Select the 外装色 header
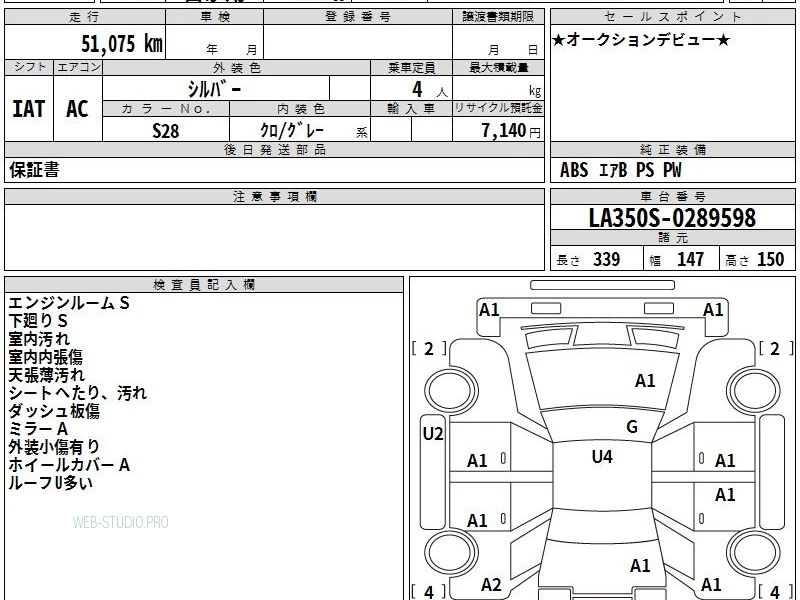This screenshot has width=800, height=600. coord(236,67)
